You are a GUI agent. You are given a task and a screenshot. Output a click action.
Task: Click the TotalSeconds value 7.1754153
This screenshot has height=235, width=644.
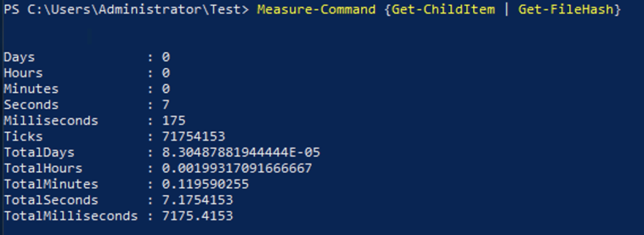point(197,200)
